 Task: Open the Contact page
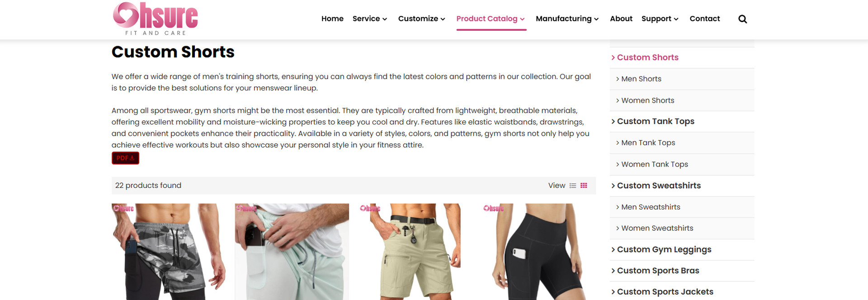(704, 19)
